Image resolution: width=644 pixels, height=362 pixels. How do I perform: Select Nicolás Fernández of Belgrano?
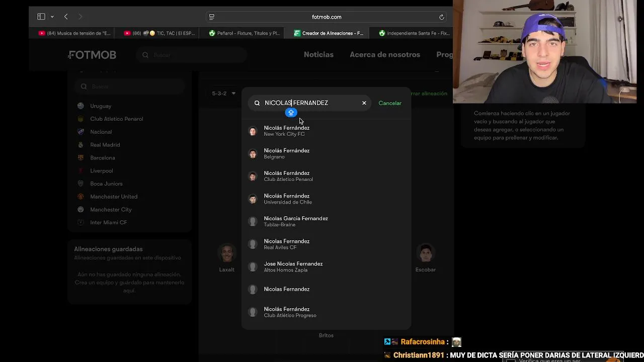[326, 153]
